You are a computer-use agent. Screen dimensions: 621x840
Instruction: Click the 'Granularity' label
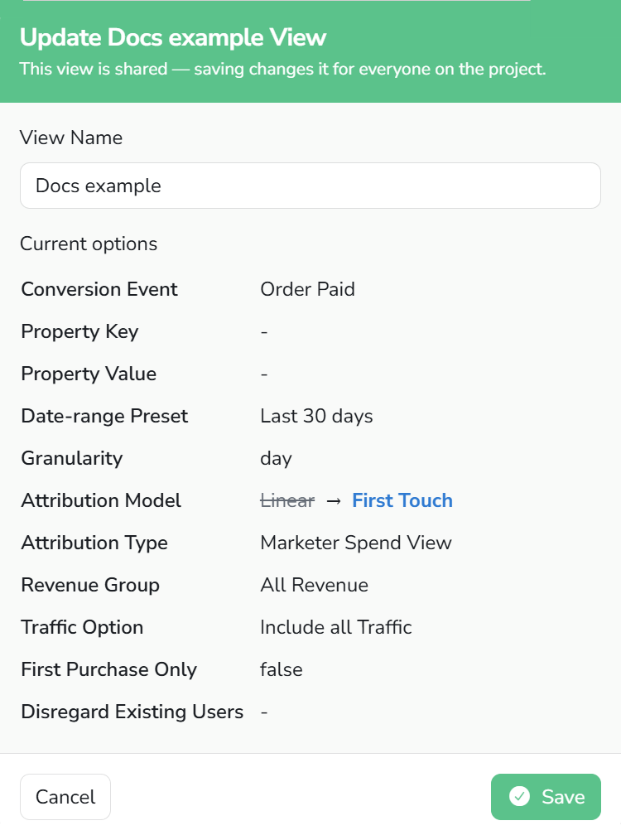pyautogui.click(x=72, y=459)
